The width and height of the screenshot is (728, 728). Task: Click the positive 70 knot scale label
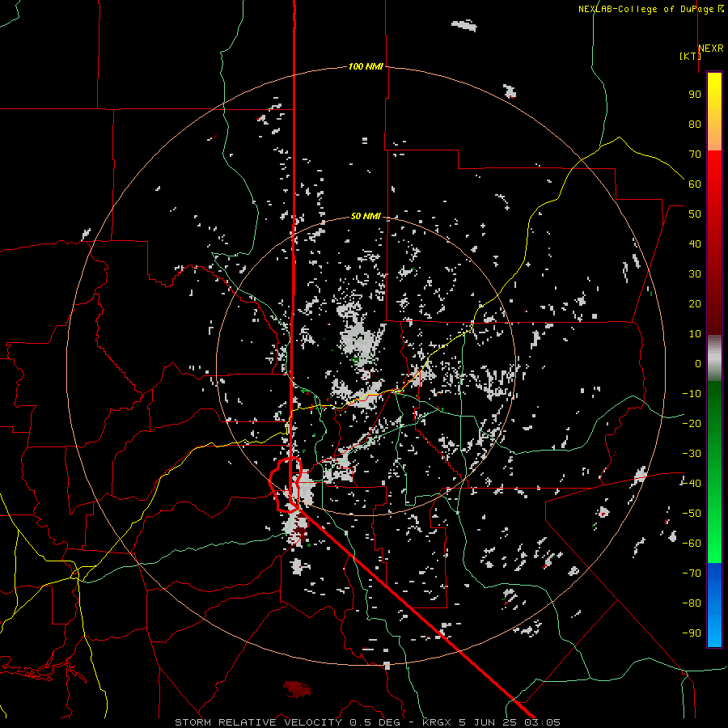point(695,154)
